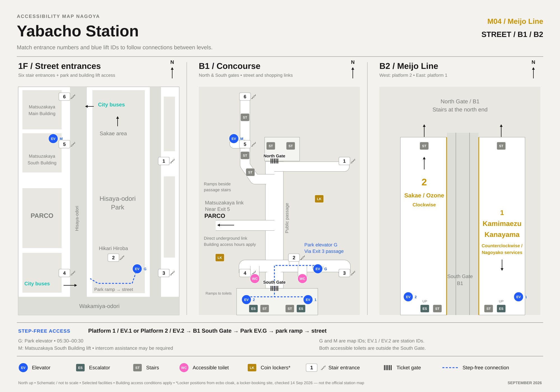Click the 'M04 / Meijo Line' label
The height and width of the screenshot is (392, 560).
tap(515, 22)
